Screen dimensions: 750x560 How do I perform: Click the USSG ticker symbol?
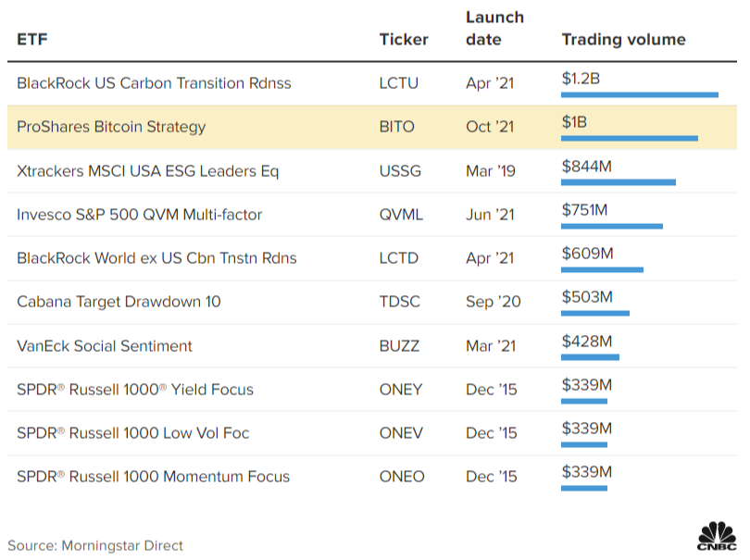click(400, 171)
